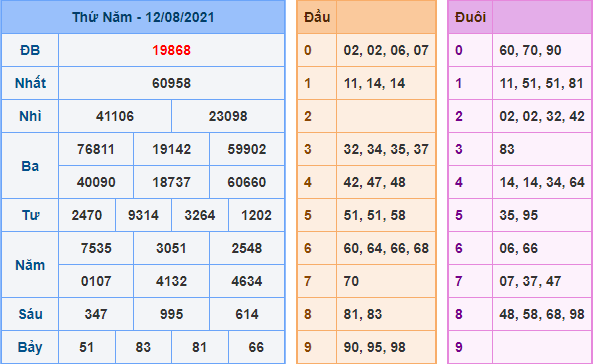Select Đuôi values '07, 37, 47'
593x364 pixels.
[530, 281]
